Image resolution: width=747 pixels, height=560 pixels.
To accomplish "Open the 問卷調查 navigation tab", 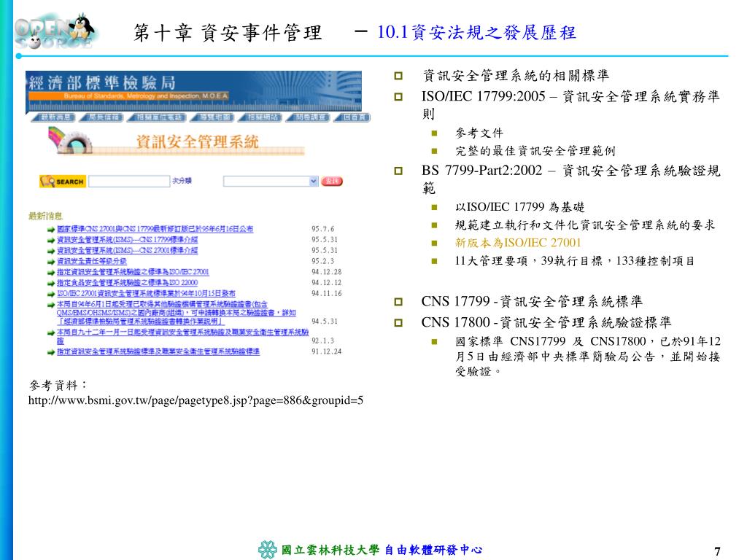I will (x=309, y=117).
